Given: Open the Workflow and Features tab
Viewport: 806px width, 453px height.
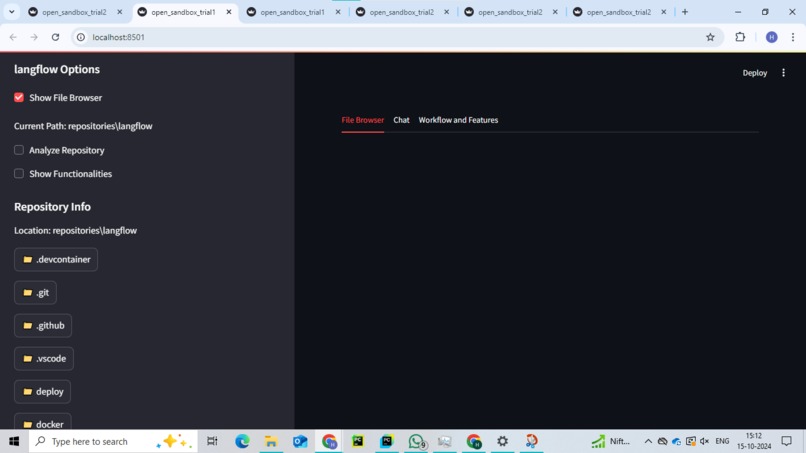Looking at the screenshot, I should click(x=458, y=120).
